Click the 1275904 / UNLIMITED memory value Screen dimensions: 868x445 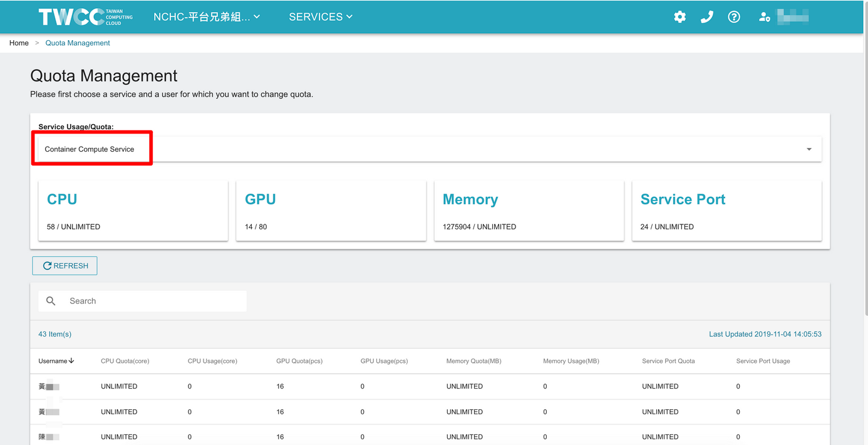pyautogui.click(x=479, y=227)
